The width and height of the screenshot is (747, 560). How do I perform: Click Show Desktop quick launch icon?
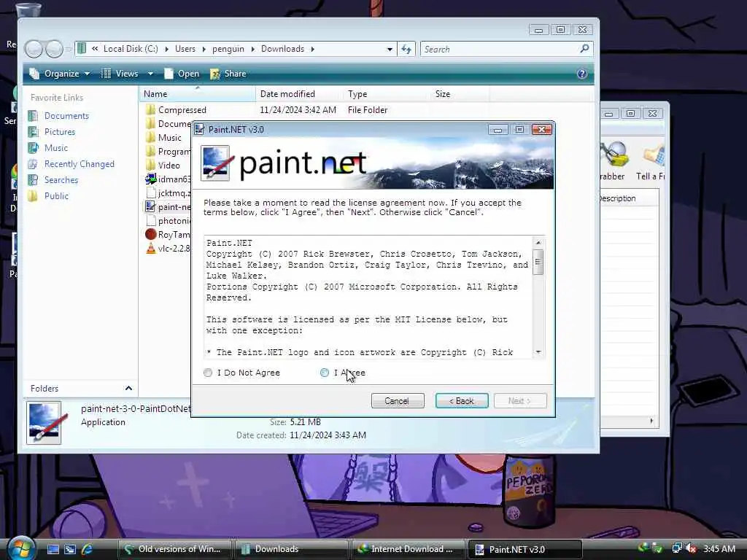coord(53,549)
